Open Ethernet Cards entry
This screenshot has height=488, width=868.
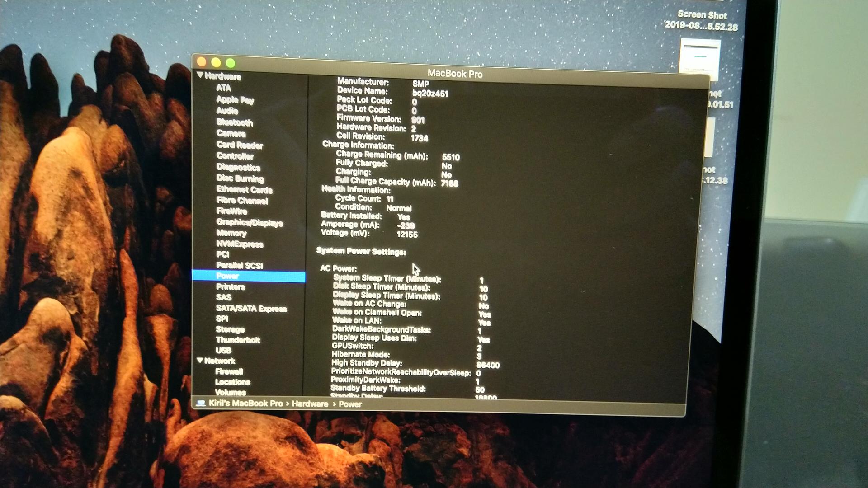[244, 189]
